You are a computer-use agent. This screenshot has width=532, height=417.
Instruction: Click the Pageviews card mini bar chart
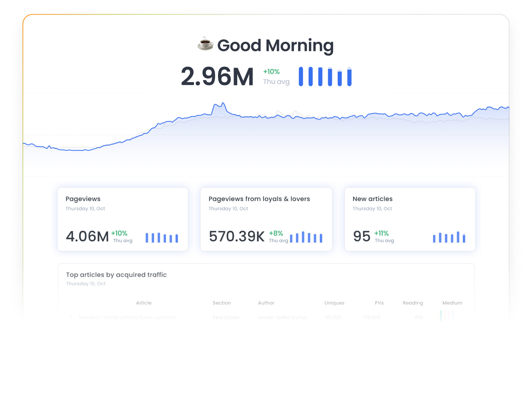162,237
